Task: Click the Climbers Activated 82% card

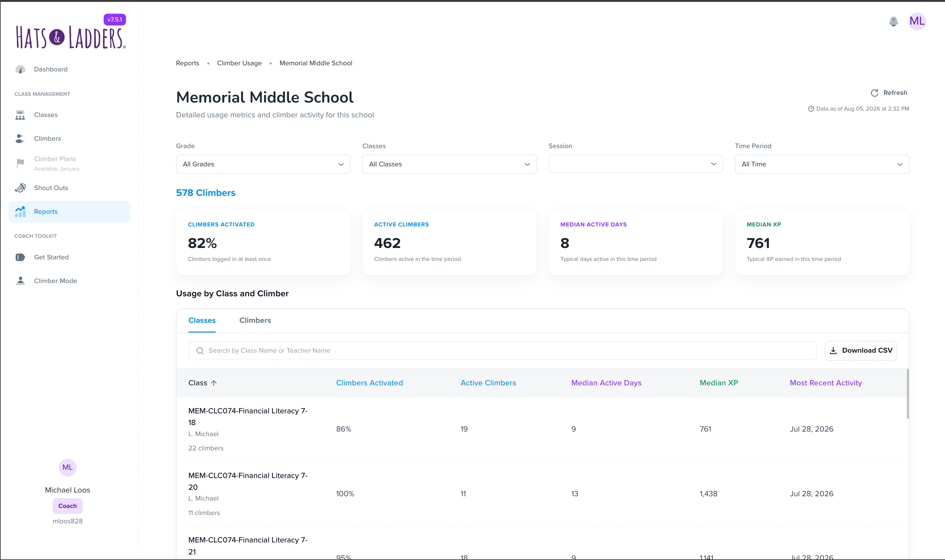Action: [x=263, y=242]
